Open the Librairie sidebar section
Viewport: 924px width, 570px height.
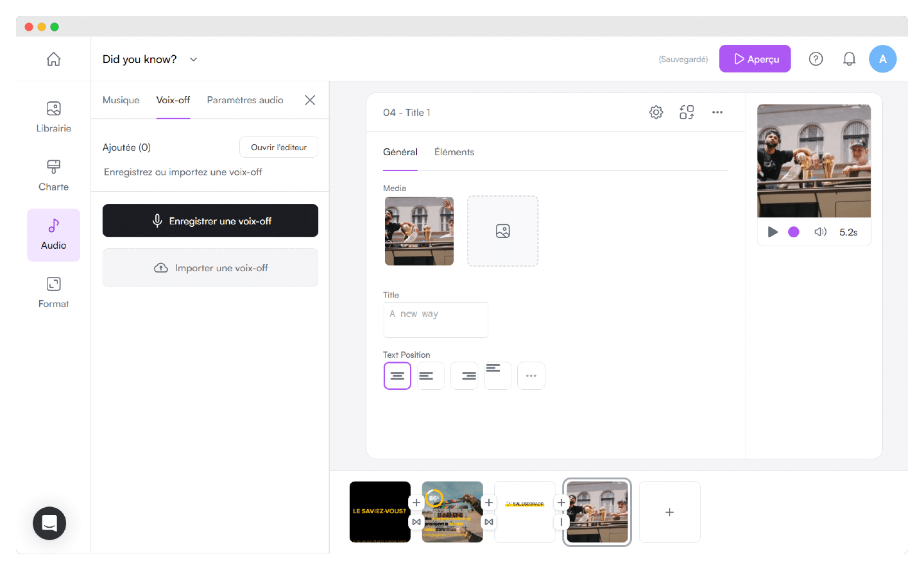tap(54, 117)
